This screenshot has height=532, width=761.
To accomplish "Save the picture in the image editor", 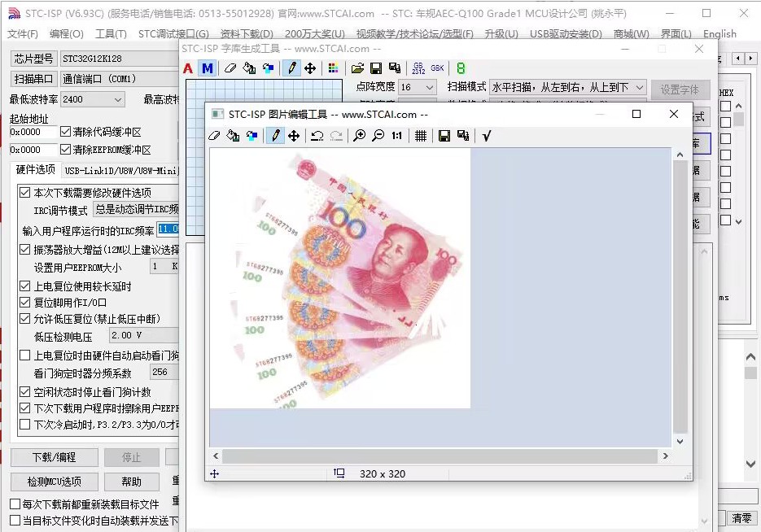I will click(444, 136).
